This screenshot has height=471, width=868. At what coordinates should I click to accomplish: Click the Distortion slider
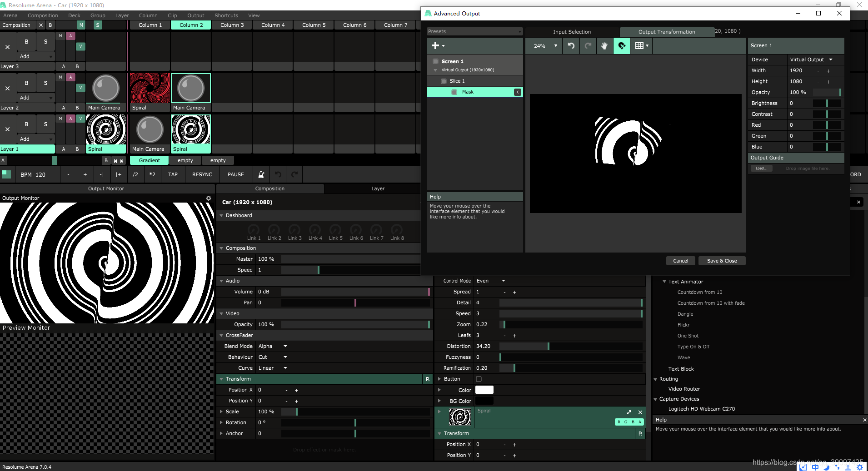pos(571,347)
